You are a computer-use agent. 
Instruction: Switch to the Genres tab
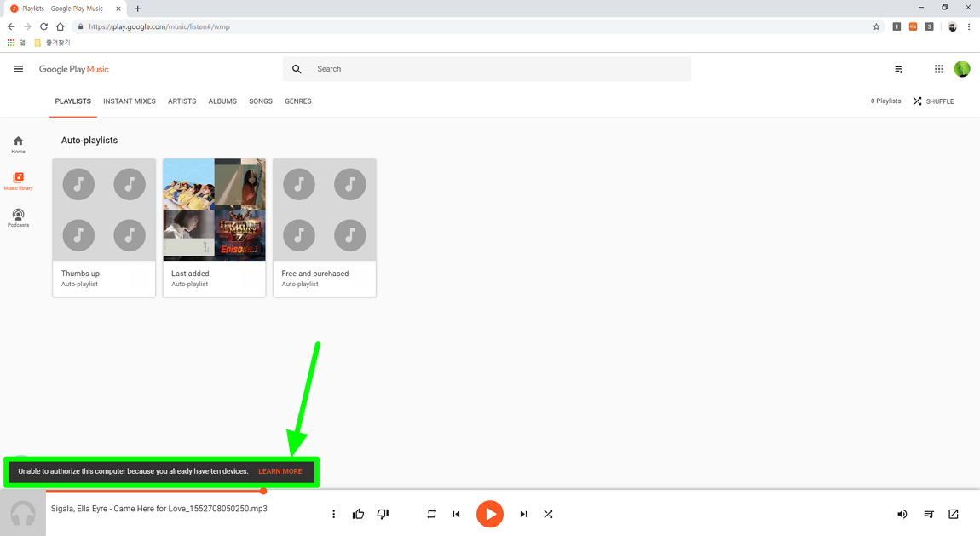298,101
